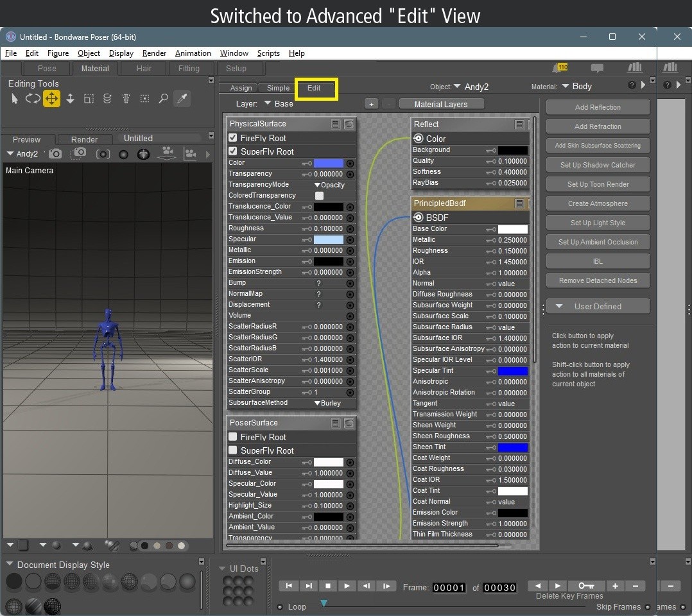Click the Add Skin Subsurface Scattering button
This screenshot has width=692, height=616.
tap(598, 146)
